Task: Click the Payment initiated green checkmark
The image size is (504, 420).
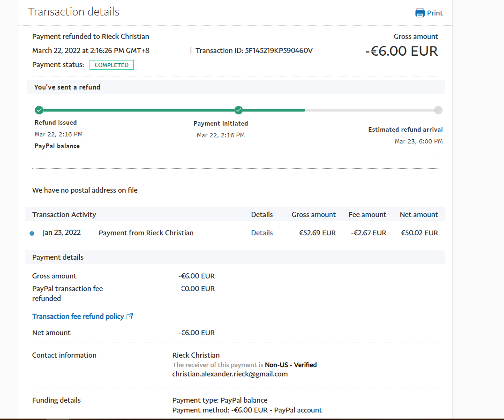Action: (239, 110)
